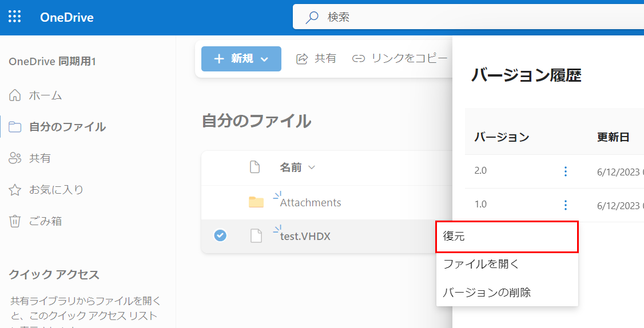Select ファイルを開く in context menu
This screenshot has width=644, height=328.
coord(507,264)
